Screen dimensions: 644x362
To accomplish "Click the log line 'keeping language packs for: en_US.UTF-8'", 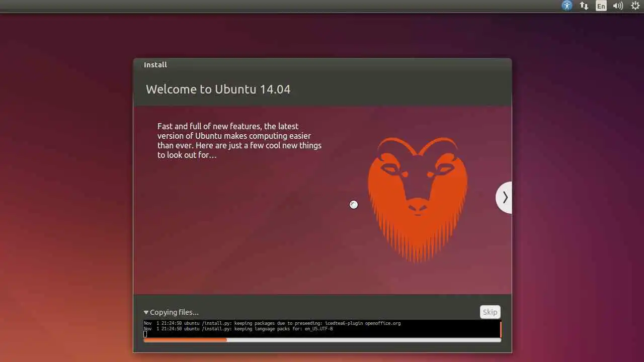I will tap(238, 329).
